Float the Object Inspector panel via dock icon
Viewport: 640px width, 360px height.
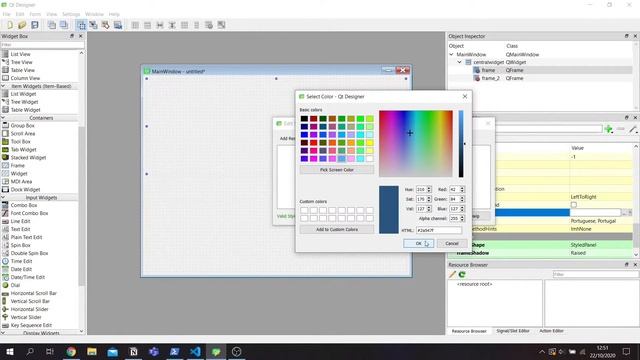pos(627,36)
